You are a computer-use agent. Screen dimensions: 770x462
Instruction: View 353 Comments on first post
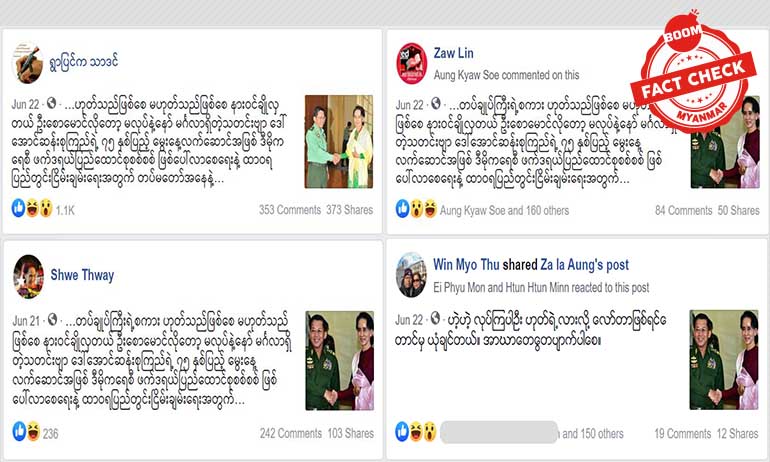(x=290, y=210)
